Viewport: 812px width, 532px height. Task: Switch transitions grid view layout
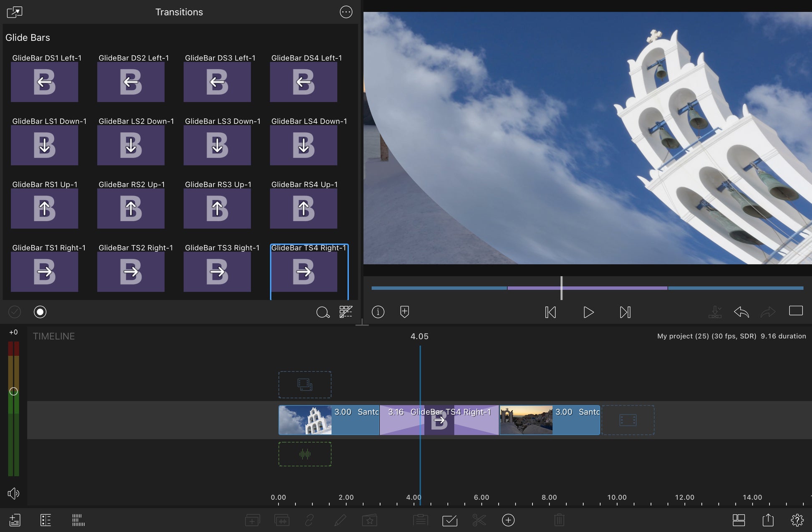click(x=346, y=312)
